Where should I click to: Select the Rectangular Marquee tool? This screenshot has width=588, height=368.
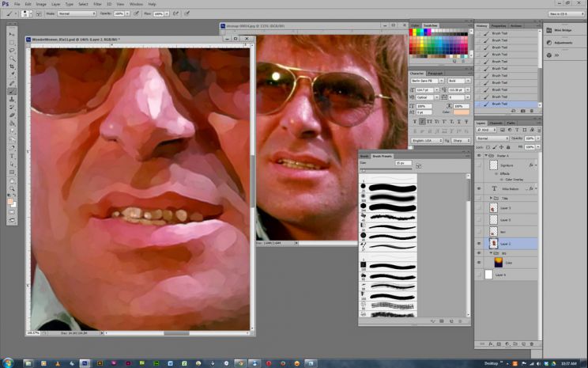coord(12,43)
